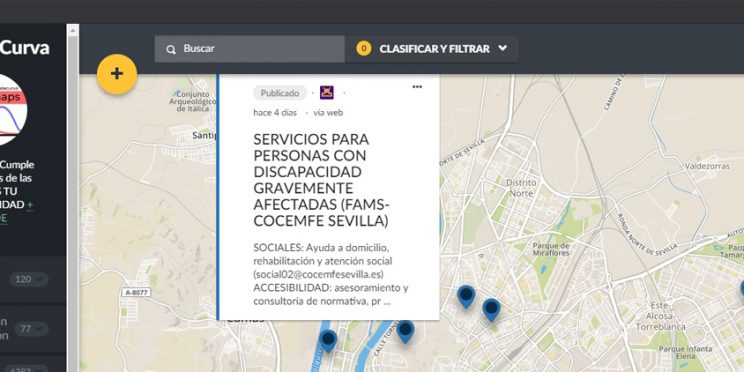This screenshot has height=372, width=744.
Task: Click the post description starting with SOCIALES
Action: (331, 275)
